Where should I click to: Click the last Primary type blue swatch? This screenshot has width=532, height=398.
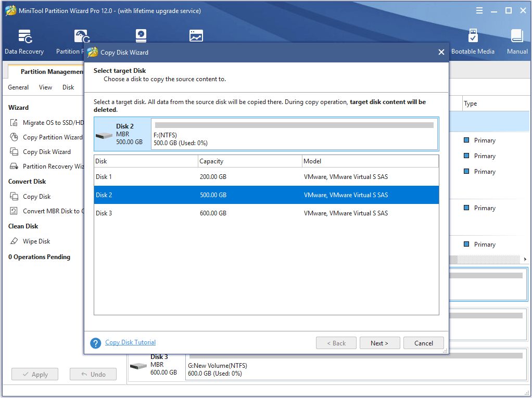(466, 244)
